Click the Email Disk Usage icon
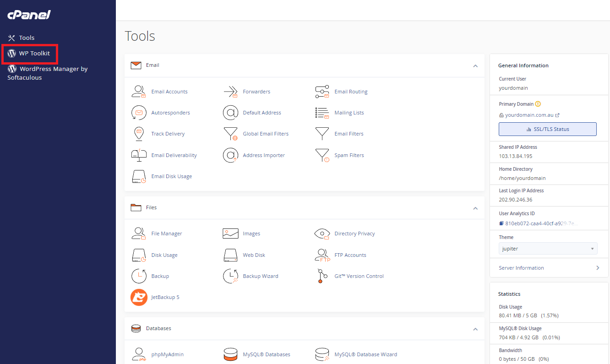The image size is (610, 364). point(139,176)
